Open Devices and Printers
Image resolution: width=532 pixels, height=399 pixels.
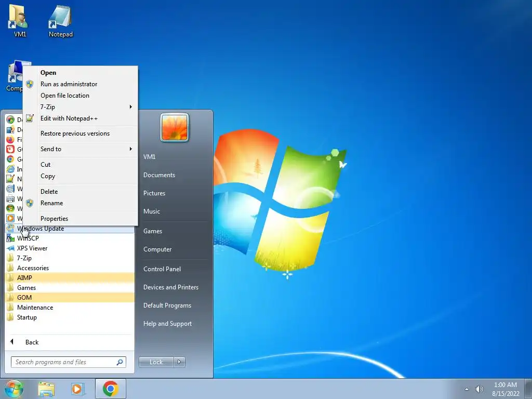point(170,287)
